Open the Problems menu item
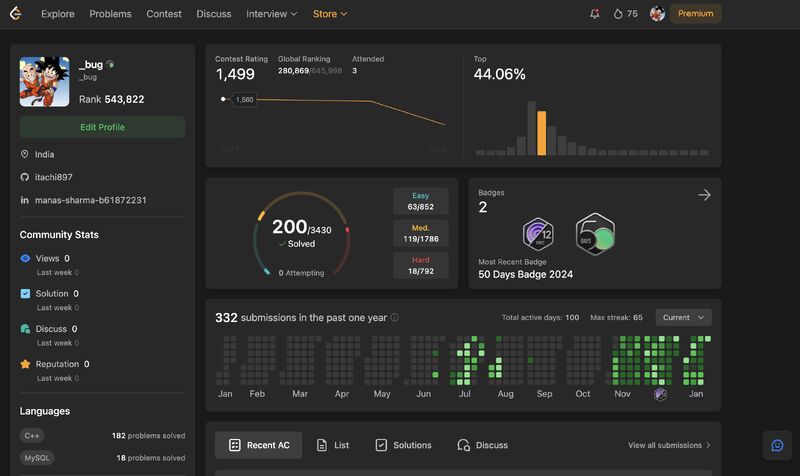 click(110, 14)
